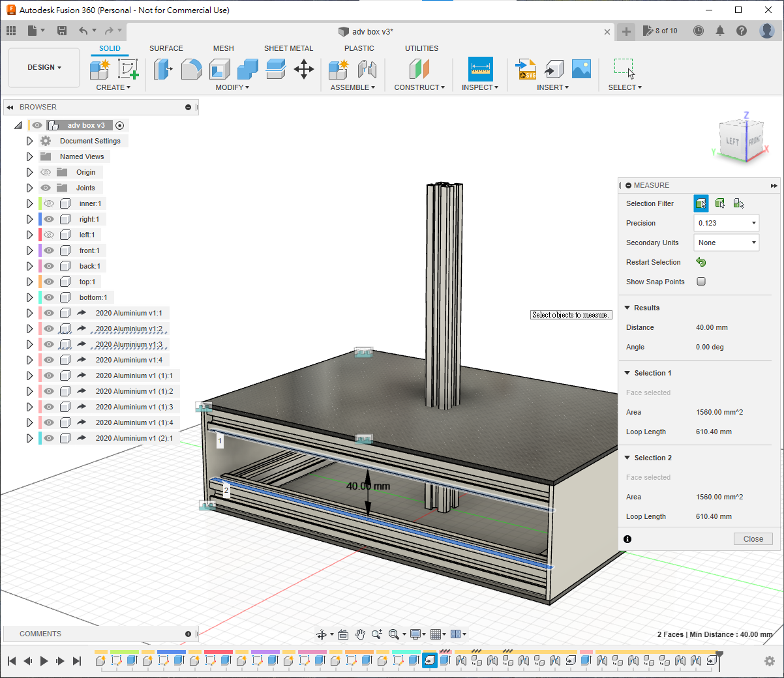Show the hidden inner:1 component
This screenshot has width=784, height=678.
[x=49, y=203]
